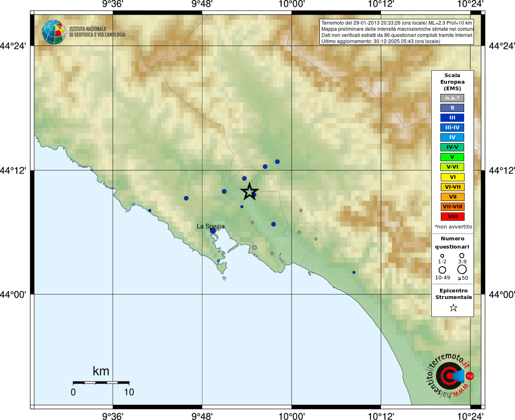
Task: Click the northeasternmost blue intensity marker
Action: (277, 162)
